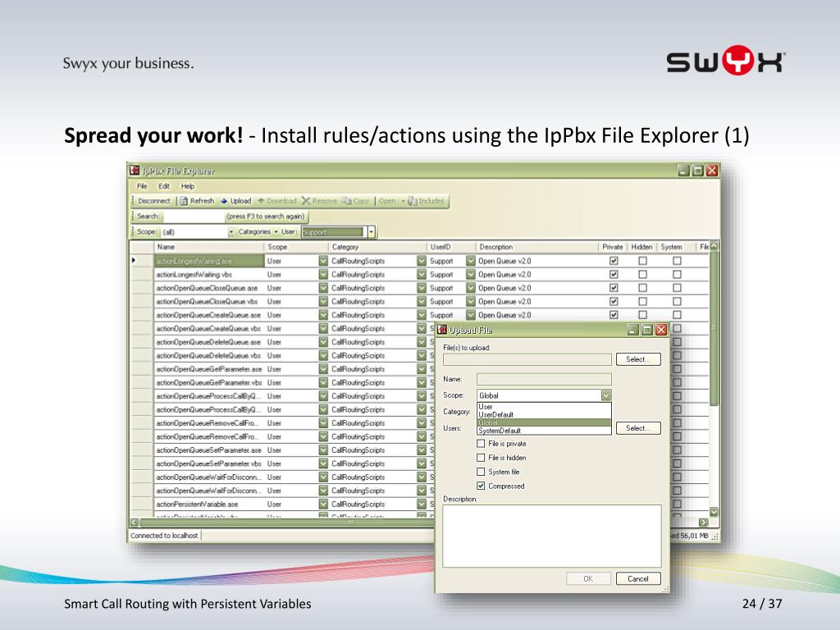Click Disconnect in the toolbar
The width and height of the screenshot is (840, 630).
click(x=154, y=201)
